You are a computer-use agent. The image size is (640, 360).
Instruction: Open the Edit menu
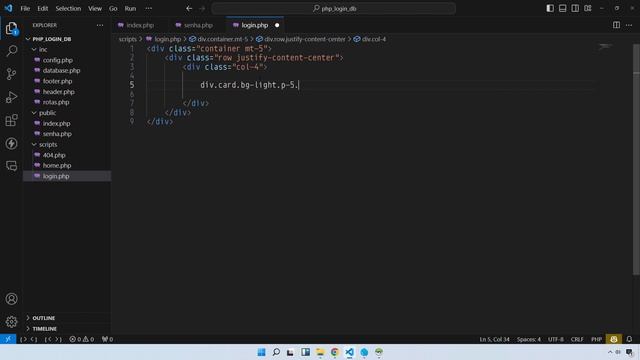tap(42, 8)
